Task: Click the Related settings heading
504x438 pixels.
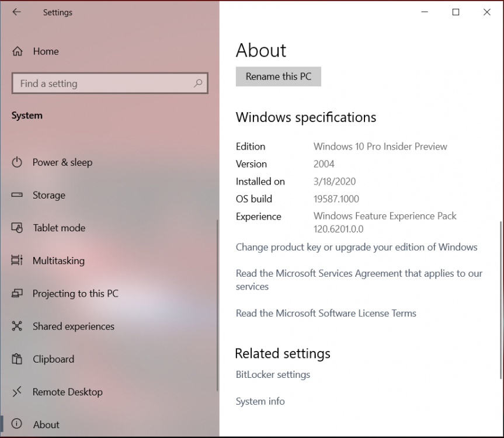Action: point(283,353)
